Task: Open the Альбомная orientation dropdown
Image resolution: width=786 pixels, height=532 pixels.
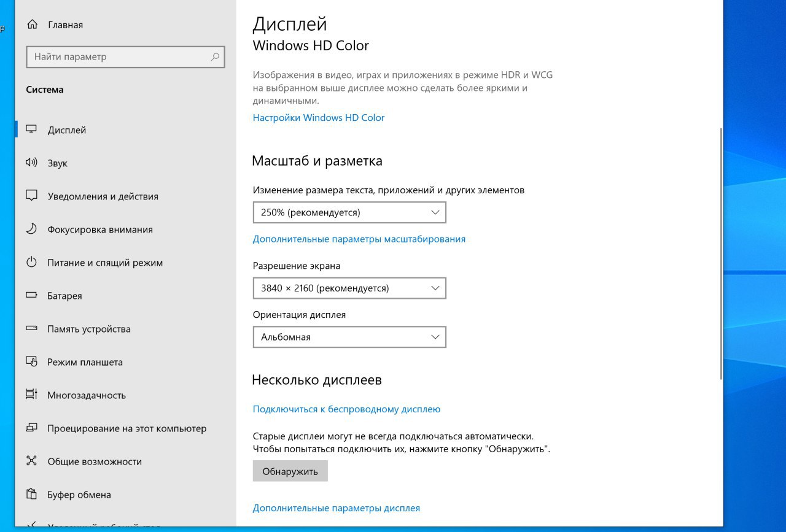Action: click(349, 337)
